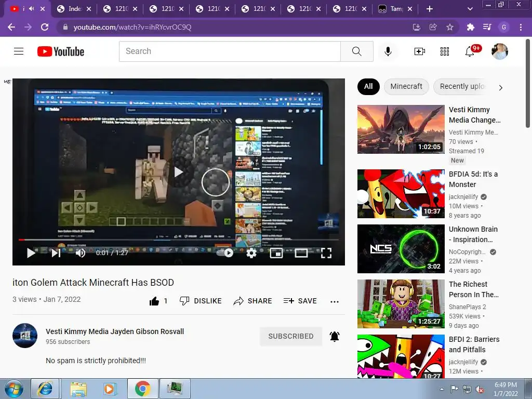Click the search magnifier button
This screenshot has height=399, width=532.
point(356,51)
